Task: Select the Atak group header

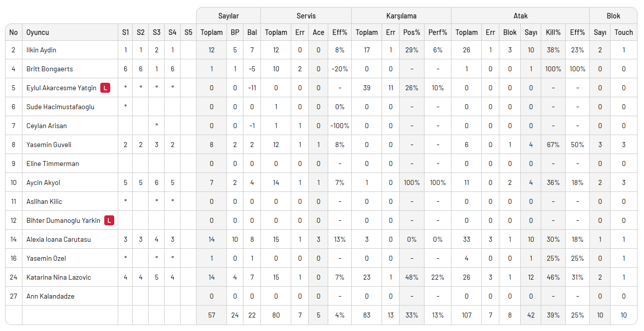Action: (x=520, y=16)
